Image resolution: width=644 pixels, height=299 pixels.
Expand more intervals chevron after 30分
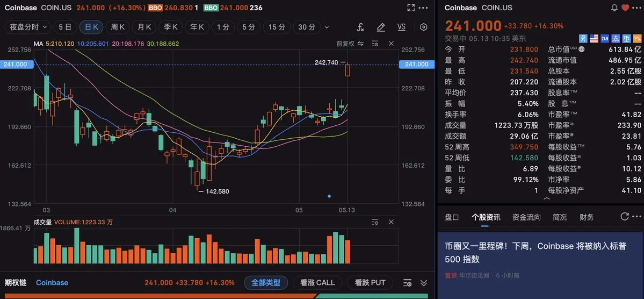point(327,27)
